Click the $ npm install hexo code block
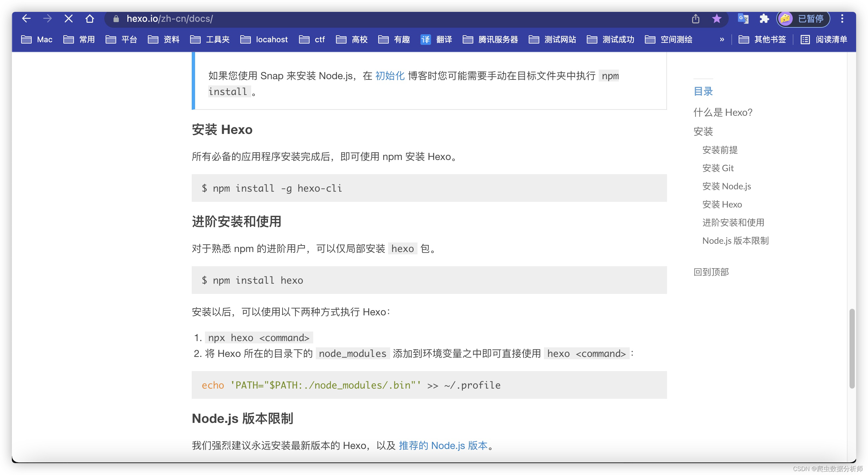 coord(429,280)
